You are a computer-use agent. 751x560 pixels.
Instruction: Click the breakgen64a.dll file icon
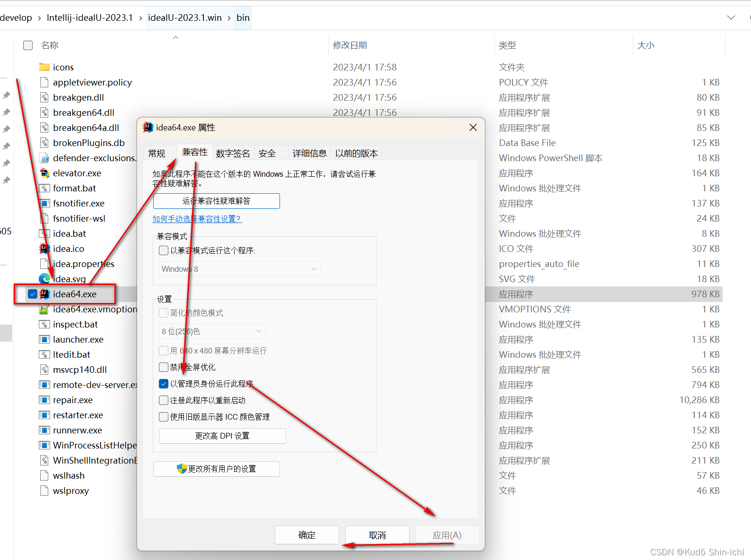[x=44, y=128]
